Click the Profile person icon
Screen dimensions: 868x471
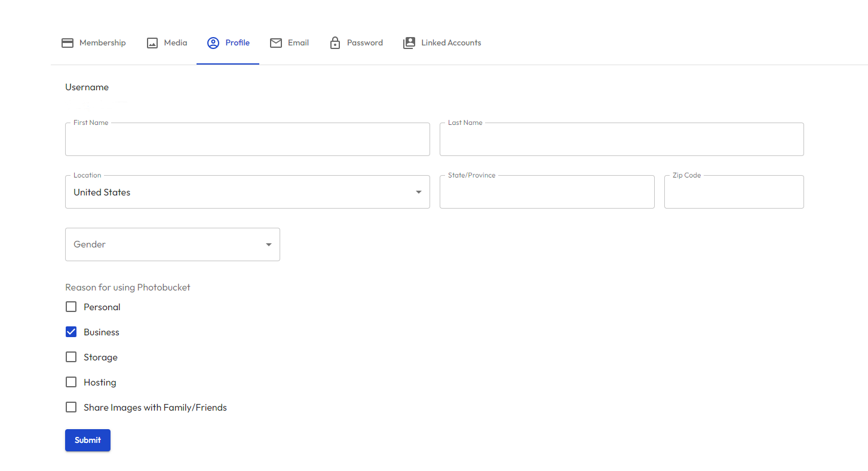pyautogui.click(x=213, y=43)
